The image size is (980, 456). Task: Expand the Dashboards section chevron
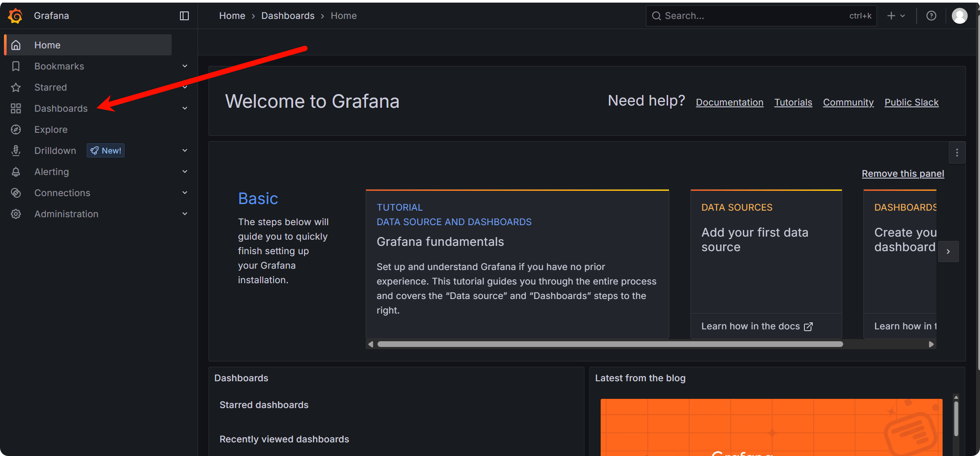point(185,108)
